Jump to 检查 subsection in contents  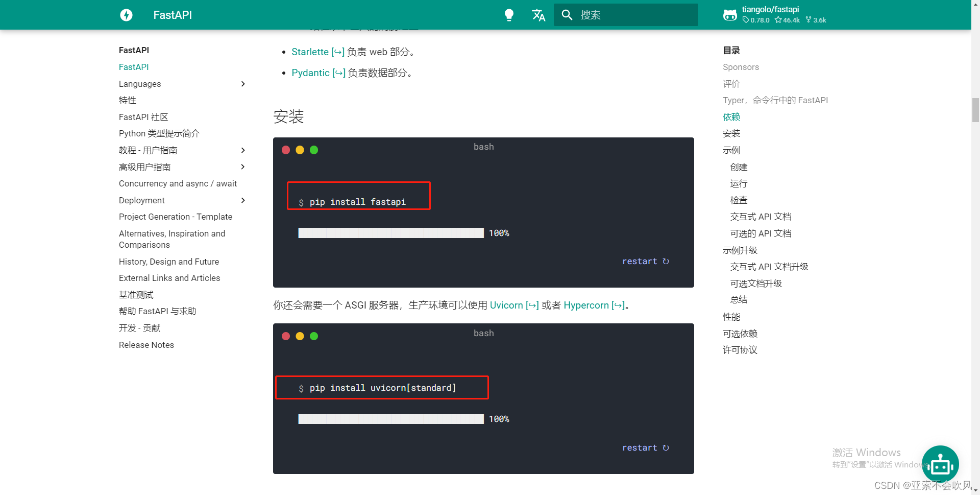739,200
